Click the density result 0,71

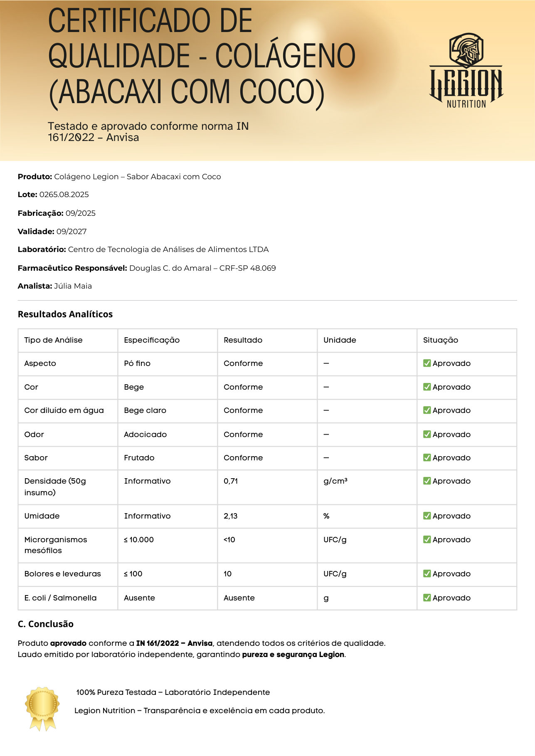(x=231, y=481)
